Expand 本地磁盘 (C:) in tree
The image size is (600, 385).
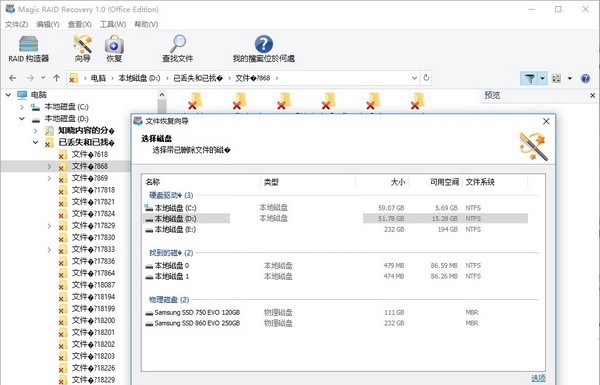tap(22, 107)
